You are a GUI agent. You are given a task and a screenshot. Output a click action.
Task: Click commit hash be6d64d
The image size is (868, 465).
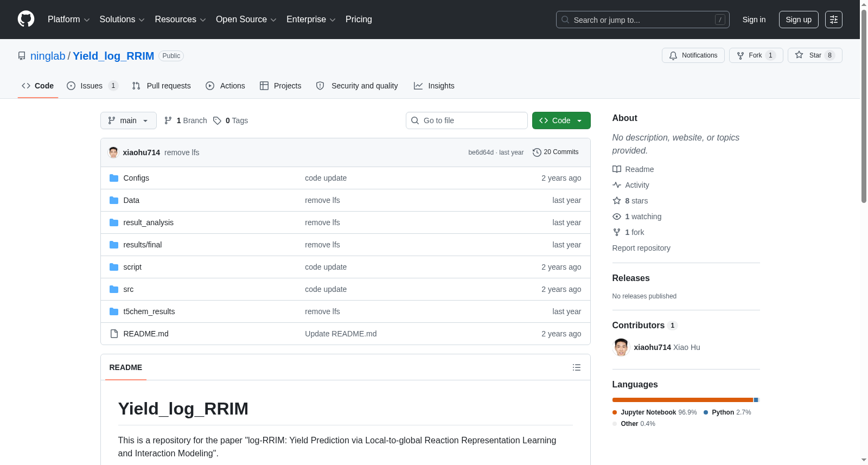(x=481, y=152)
